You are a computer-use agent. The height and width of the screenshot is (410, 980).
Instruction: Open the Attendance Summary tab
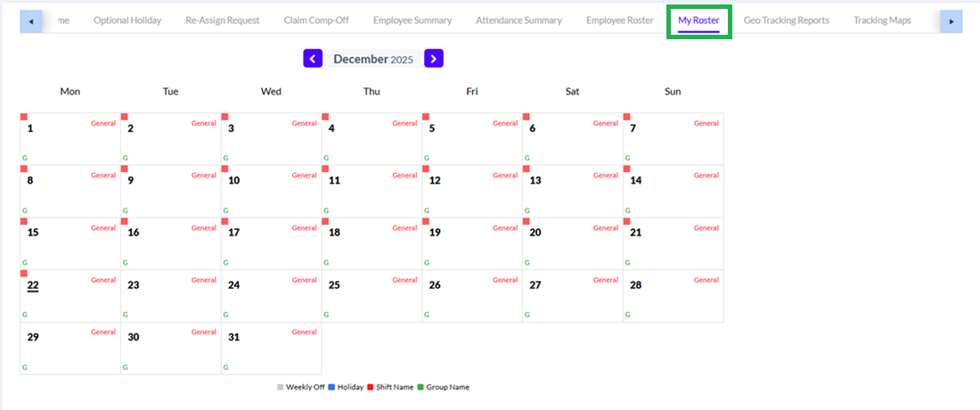(x=519, y=20)
